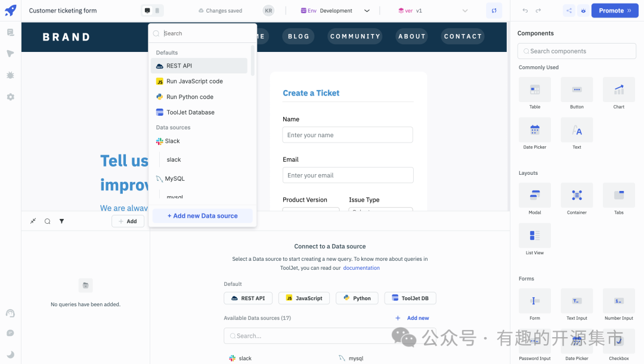Viewport: 644px width, 364px height.
Task: Select the Tabs layout component
Action: [618, 195]
